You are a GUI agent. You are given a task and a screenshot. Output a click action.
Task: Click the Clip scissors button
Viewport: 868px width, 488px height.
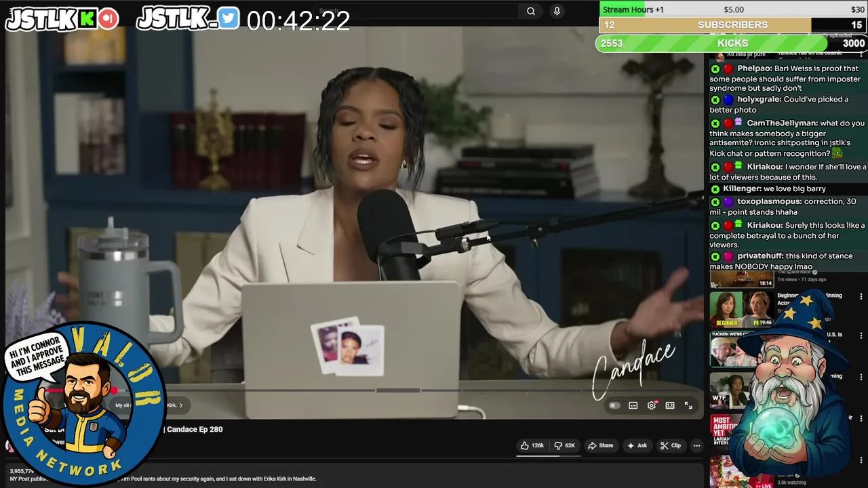(x=671, y=445)
